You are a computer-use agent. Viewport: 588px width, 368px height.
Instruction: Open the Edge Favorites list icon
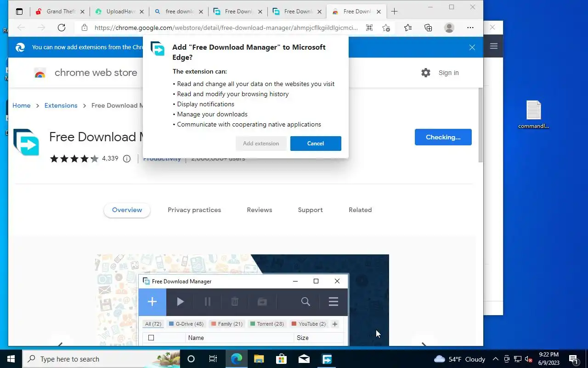(408, 28)
